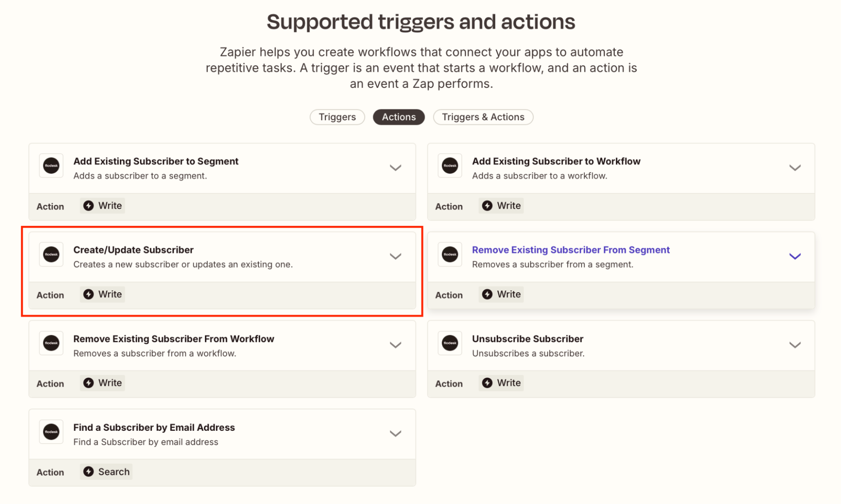841x504 pixels.
Task: Expand the Create/Update Subscriber chevron
Action: pyautogui.click(x=395, y=257)
